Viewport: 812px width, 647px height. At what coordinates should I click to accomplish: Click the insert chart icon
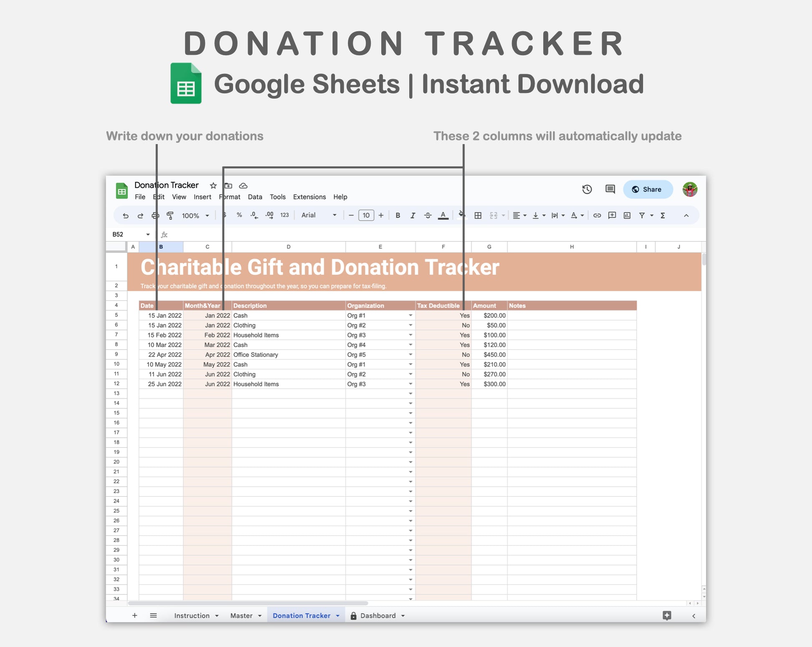627,216
